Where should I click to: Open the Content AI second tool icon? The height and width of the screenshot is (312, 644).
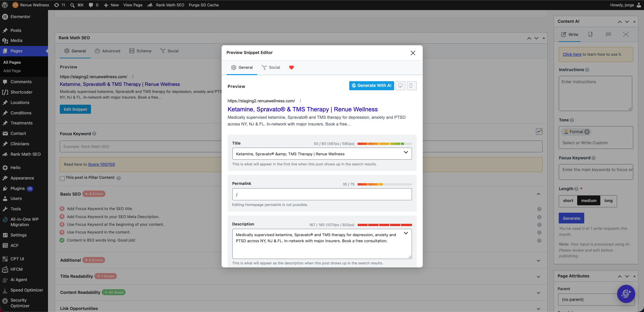point(590,35)
